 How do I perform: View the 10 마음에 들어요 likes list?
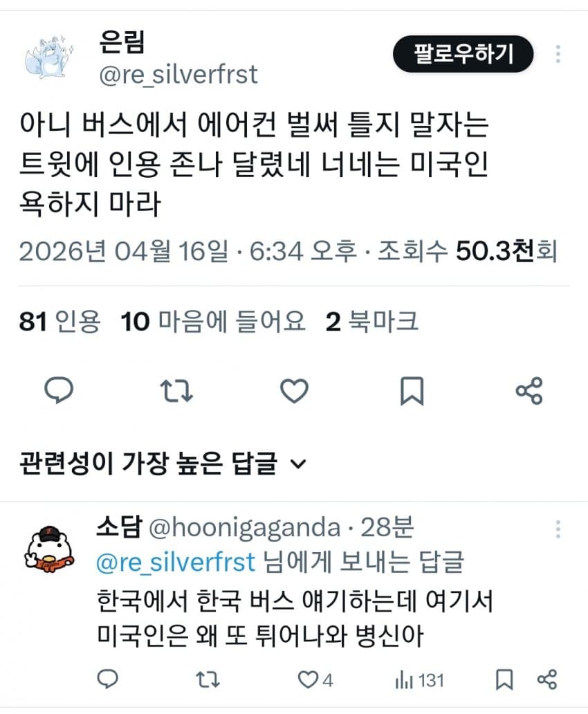213,322
